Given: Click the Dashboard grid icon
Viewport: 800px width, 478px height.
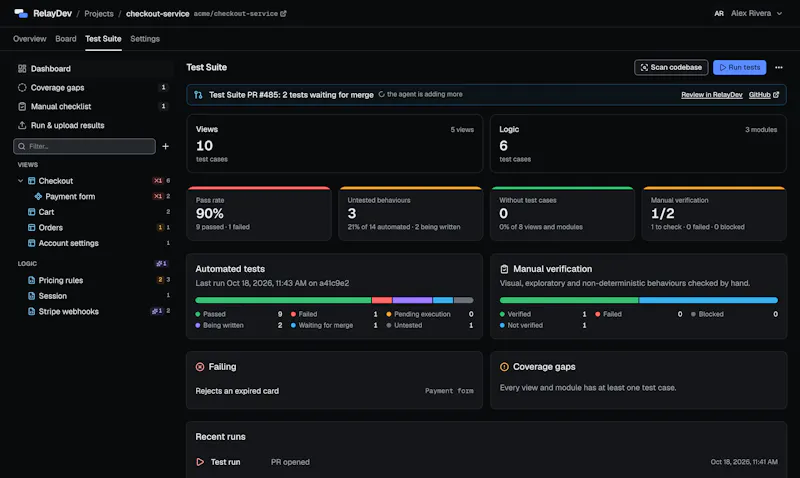Looking at the screenshot, I should 22,68.
